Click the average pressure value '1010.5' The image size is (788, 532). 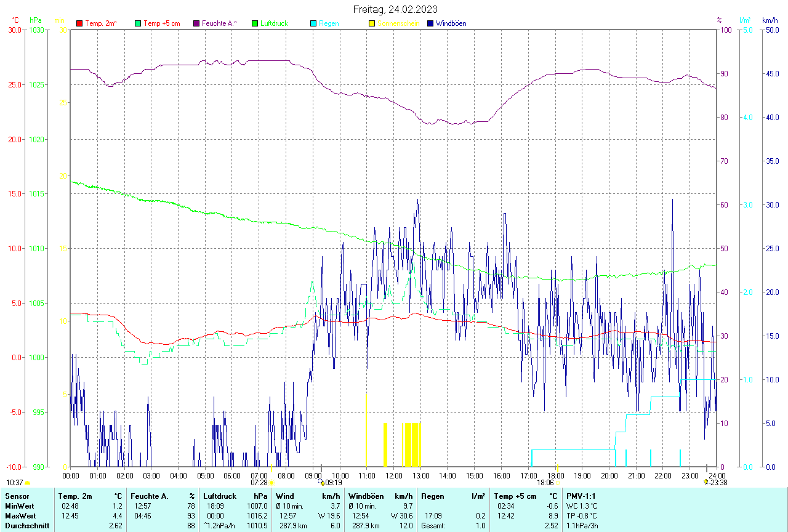[257, 526]
